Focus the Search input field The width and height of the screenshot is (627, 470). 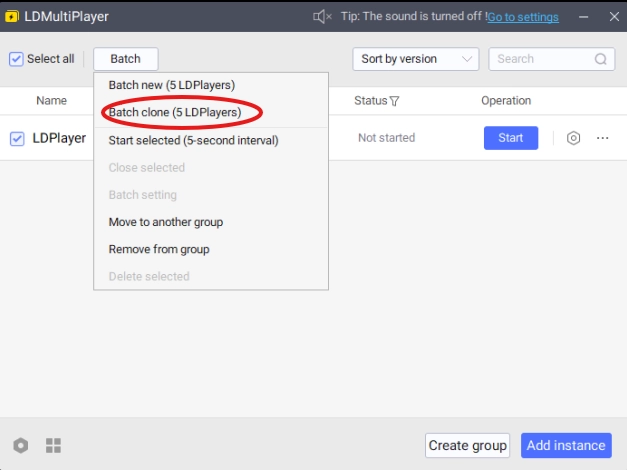[x=551, y=59]
